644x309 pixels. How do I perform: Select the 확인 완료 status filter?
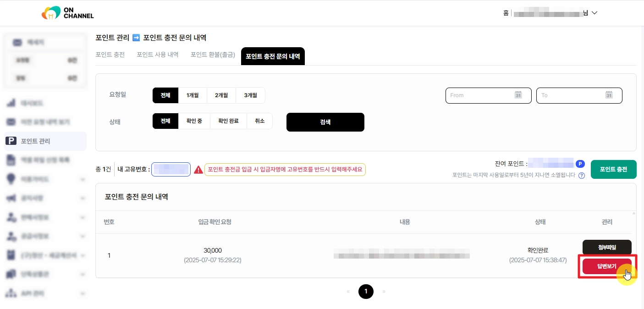coord(228,121)
